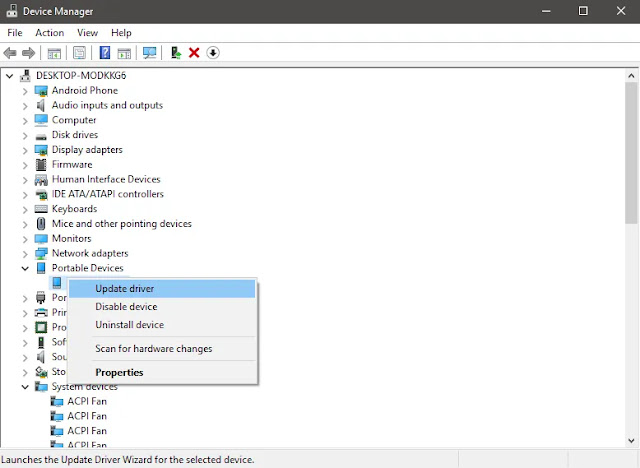Open the Action menu

tap(49, 33)
